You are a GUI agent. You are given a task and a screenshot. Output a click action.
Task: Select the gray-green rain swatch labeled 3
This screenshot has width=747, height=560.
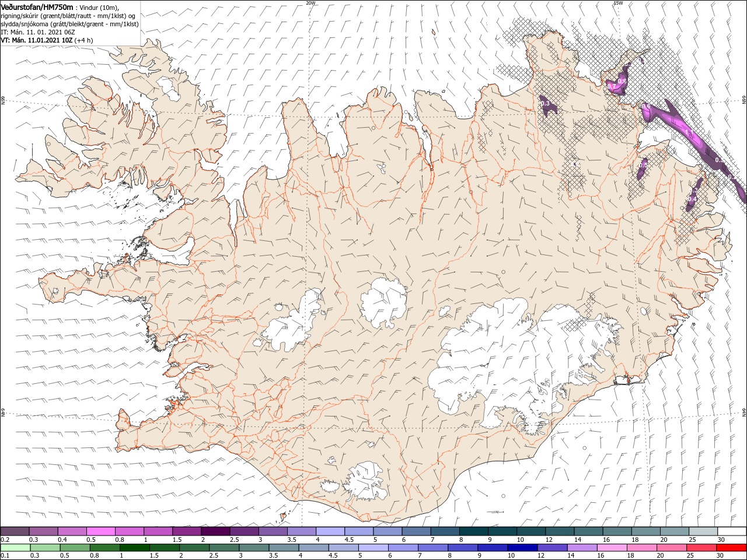pos(255,548)
